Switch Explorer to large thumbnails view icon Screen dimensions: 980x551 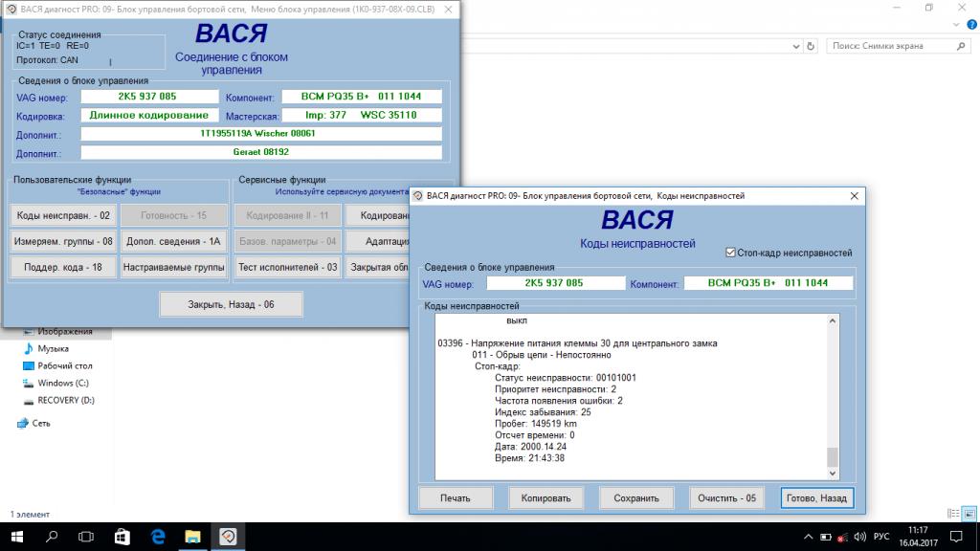pos(969,514)
